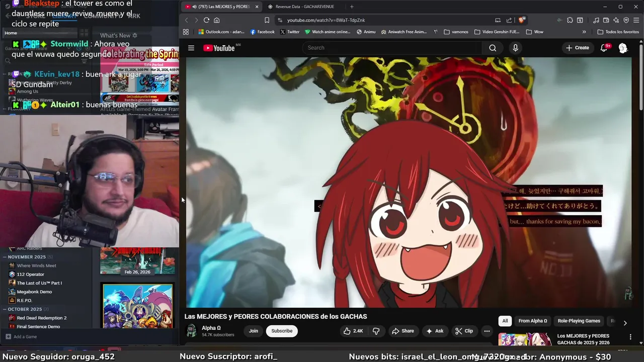
Task: Open Brave Wallet icon in toolbar
Action: (606, 20)
